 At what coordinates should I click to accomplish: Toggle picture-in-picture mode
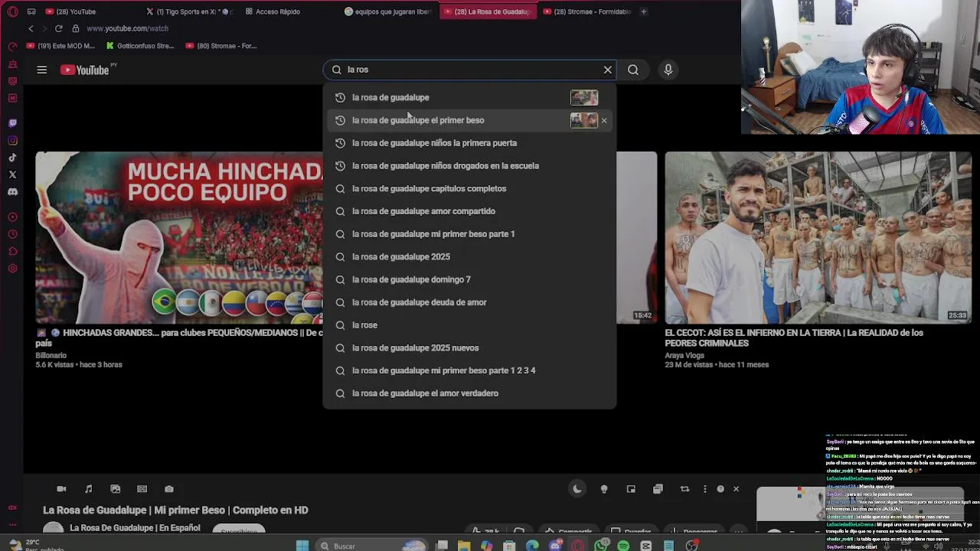pyautogui.click(x=631, y=489)
